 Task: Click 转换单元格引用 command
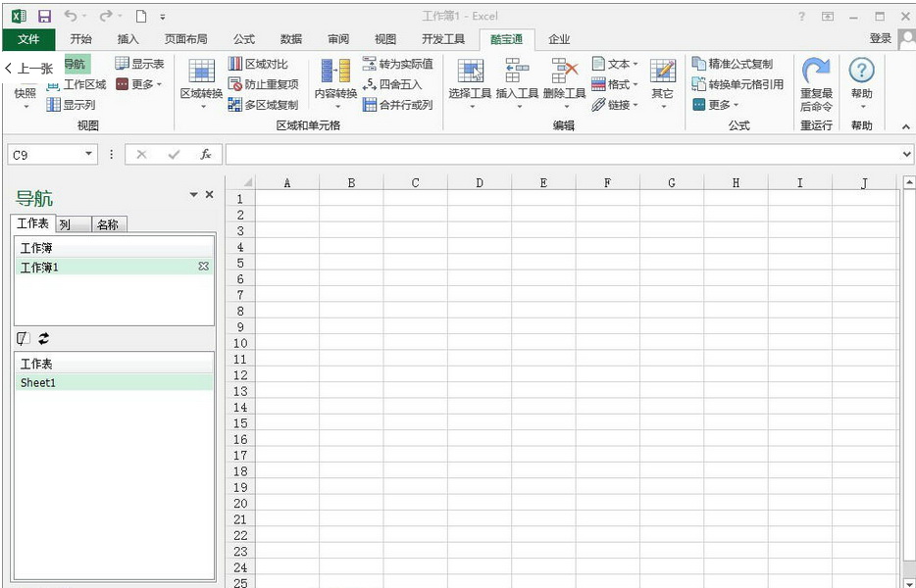(738, 84)
